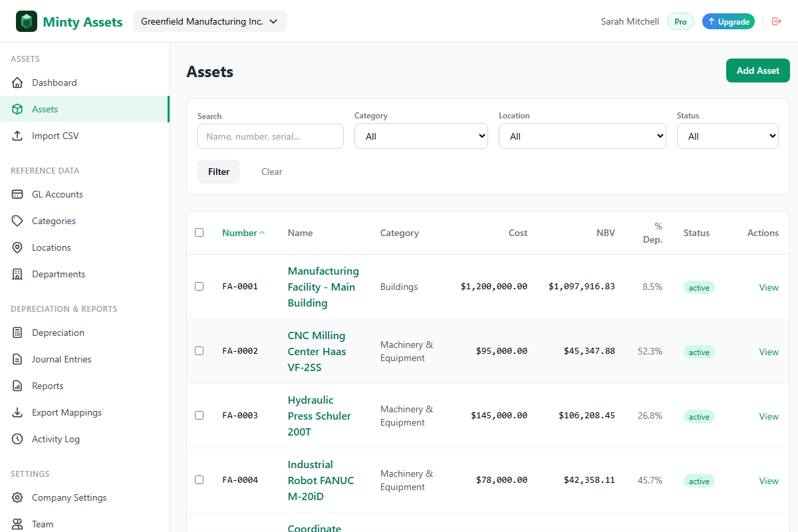Open Import CSV page
The width and height of the screenshot is (798, 532).
[x=84, y=136]
